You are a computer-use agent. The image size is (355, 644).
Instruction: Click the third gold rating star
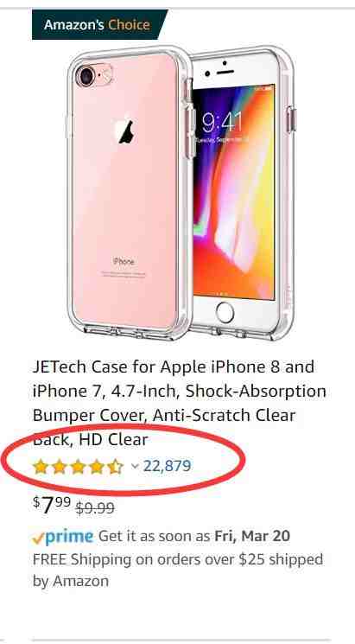(x=78, y=467)
